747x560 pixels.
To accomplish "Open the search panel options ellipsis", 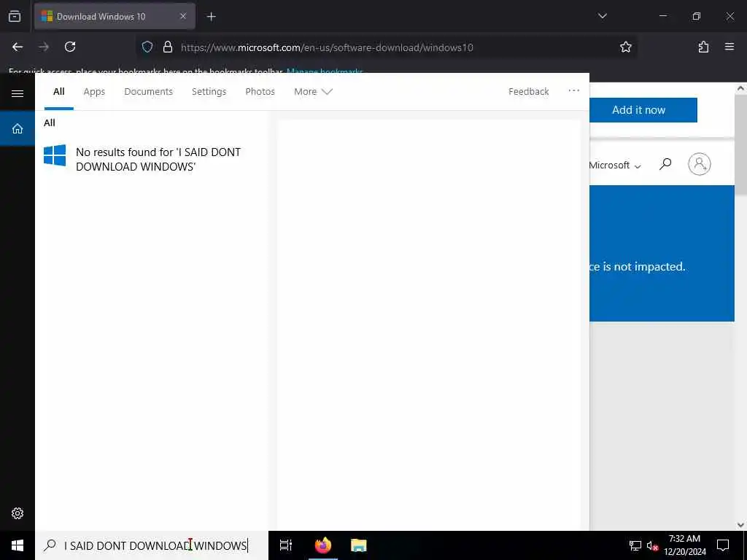I will pyautogui.click(x=574, y=90).
